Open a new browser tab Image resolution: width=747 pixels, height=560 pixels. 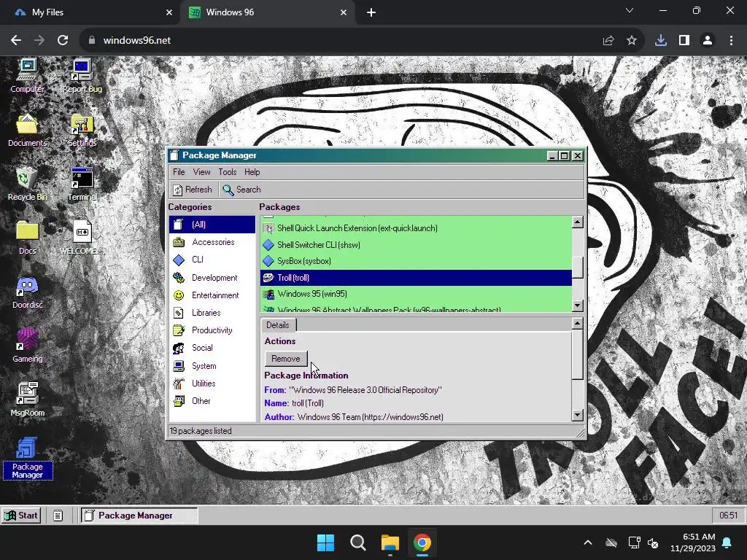click(371, 12)
